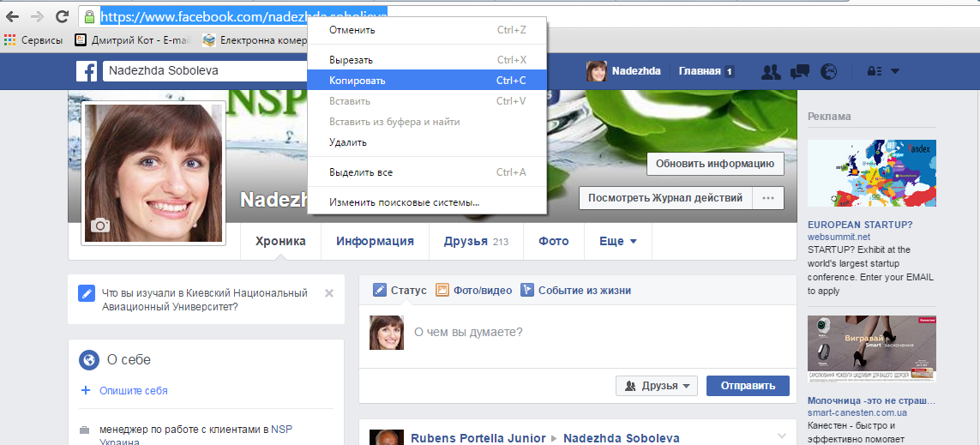The image size is (980, 445).
Task: Click the green padlock security icon
Action: [x=90, y=16]
